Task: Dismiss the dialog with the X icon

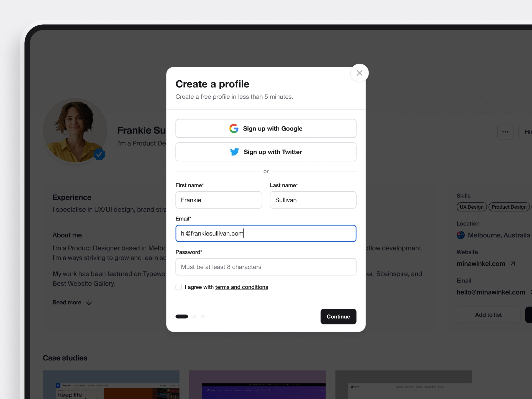Action: [x=359, y=73]
